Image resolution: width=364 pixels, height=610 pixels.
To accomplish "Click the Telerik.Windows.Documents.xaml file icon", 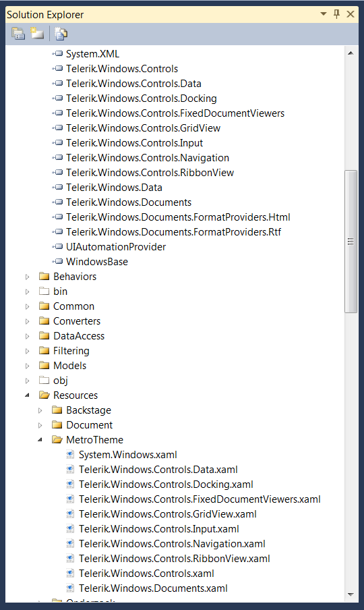I will point(70,588).
